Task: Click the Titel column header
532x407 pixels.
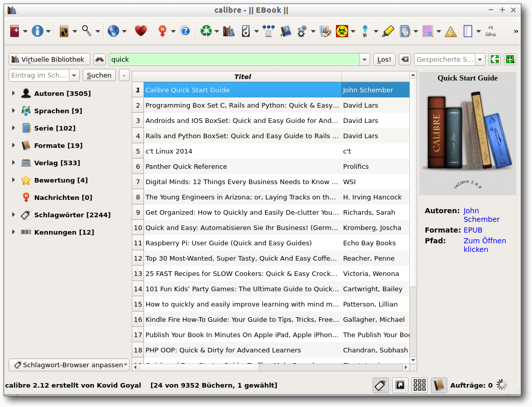Action: coord(243,77)
